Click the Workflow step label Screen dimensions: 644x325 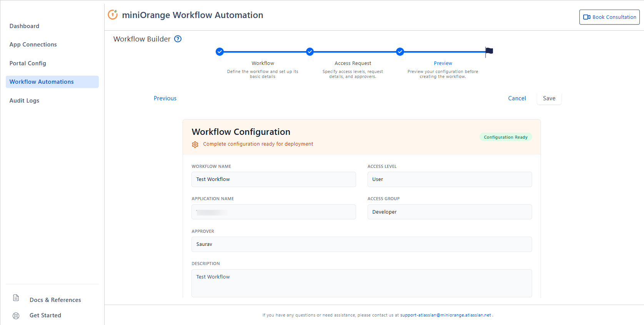tap(263, 63)
